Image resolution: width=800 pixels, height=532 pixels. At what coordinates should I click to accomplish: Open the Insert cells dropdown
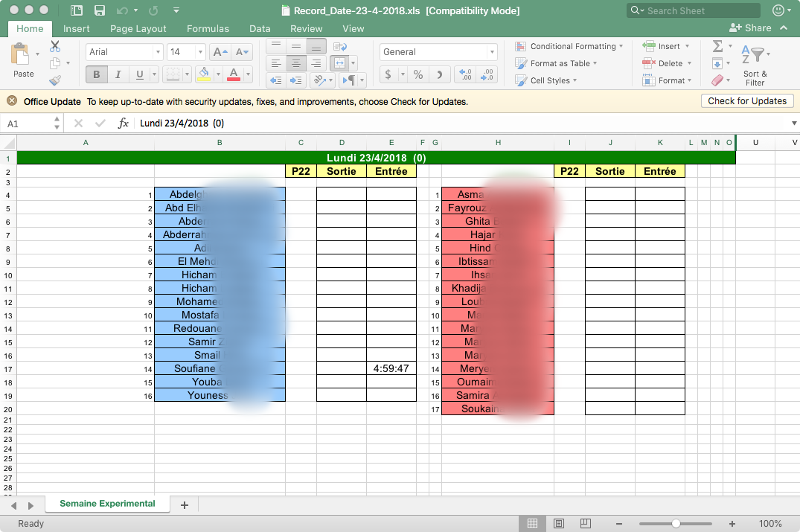click(687, 46)
